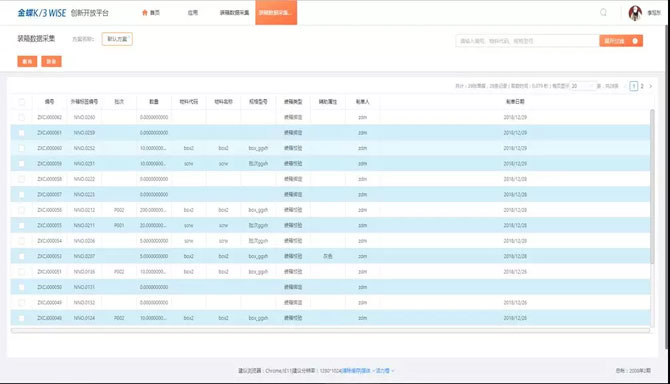Check the row ZXCJ000062 checkbox

(x=21, y=117)
